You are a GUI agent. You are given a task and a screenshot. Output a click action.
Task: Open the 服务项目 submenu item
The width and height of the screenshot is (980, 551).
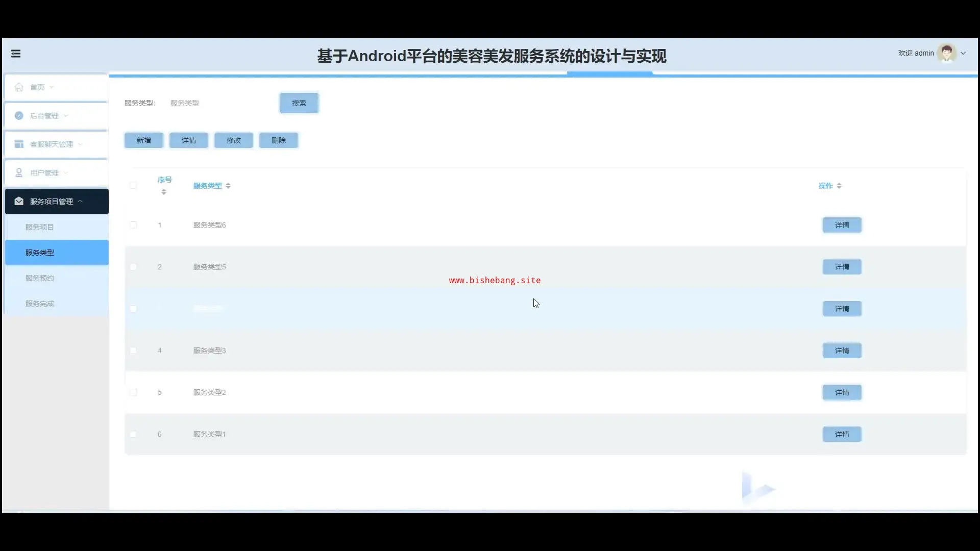[40, 227]
